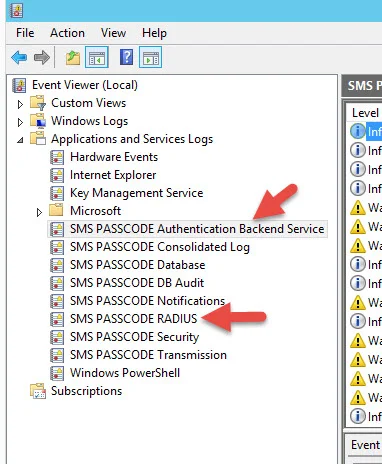
Task: Click the SMS PASSCODE Database log icon
Action: pos(57,265)
